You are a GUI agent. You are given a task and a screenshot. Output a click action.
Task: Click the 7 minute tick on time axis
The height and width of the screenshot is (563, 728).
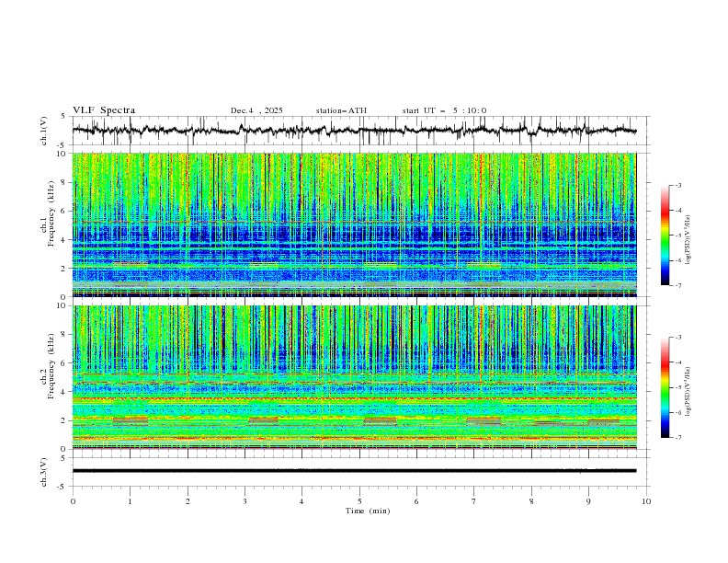coord(474,500)
